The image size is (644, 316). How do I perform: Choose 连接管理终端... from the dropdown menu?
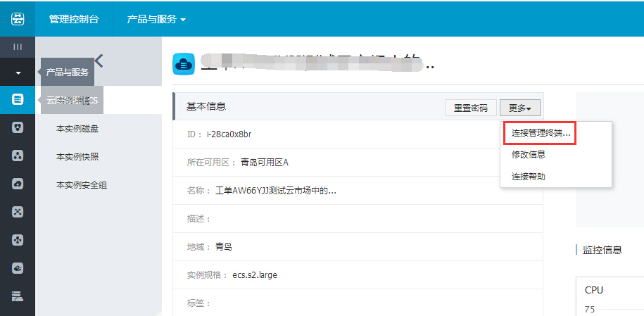coord(541,133)
